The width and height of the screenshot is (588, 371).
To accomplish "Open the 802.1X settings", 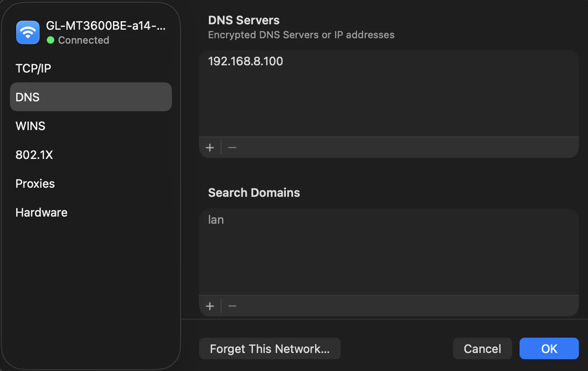I will pos(91,155).
